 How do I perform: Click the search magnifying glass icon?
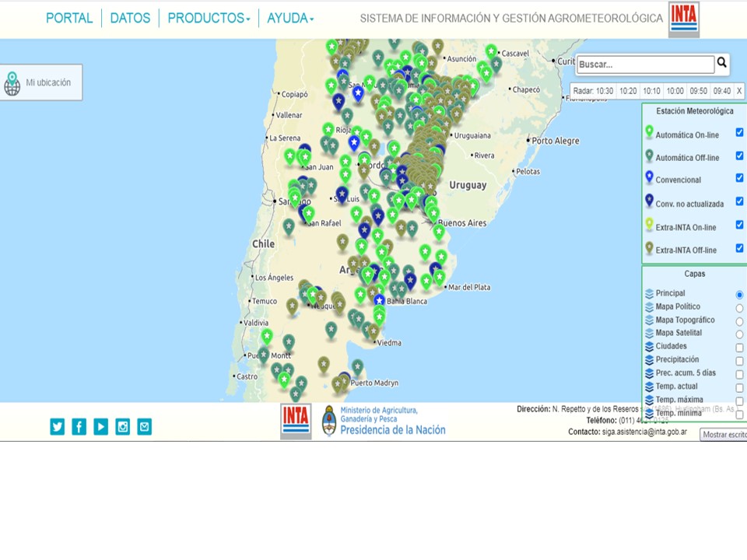[722, 63]
